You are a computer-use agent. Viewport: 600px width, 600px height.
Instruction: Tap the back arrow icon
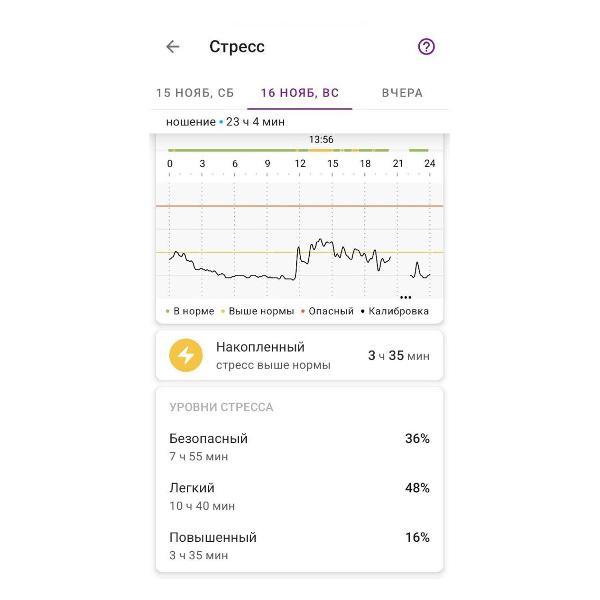[x=173, y=47]
